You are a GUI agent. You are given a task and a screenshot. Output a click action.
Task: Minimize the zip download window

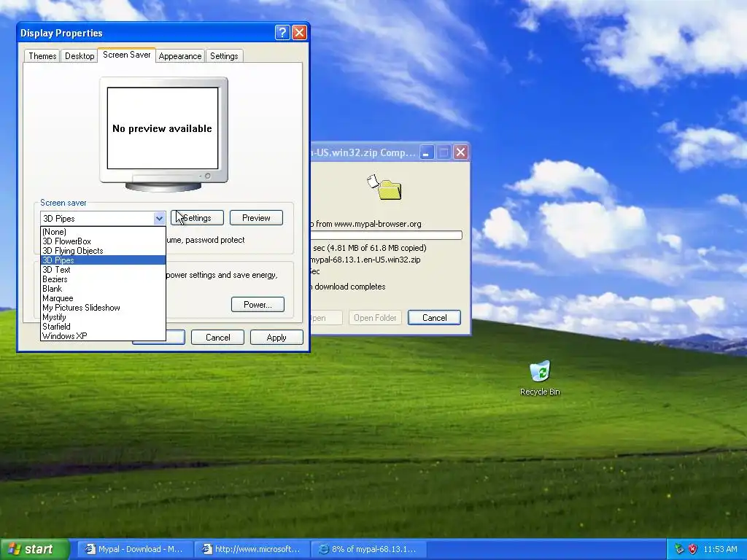tap(426, 152)
